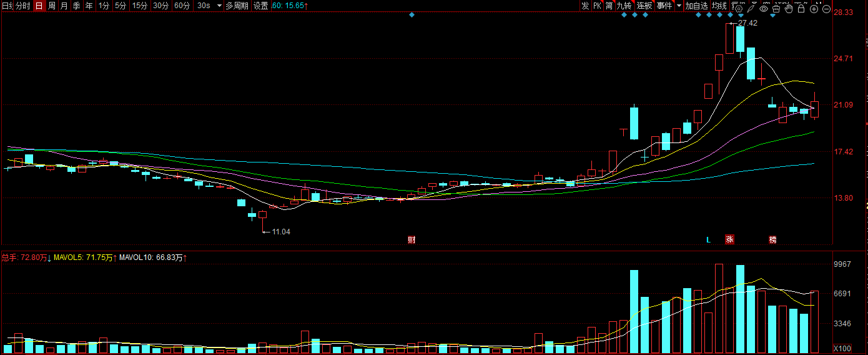Click the 事件 events button
Viewport: 868px width, 355px height.
tap(664, 6)
